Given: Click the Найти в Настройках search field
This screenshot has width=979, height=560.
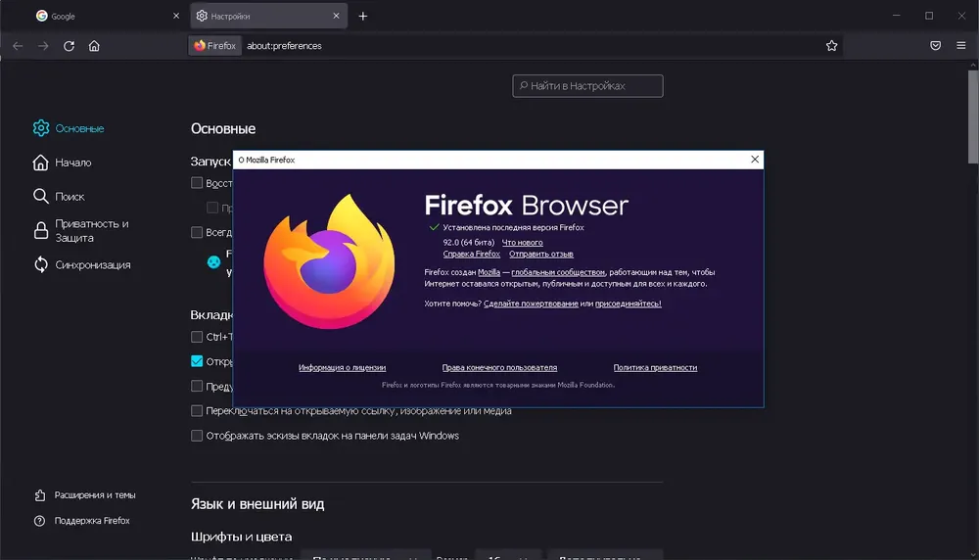Looking at the screenshot, I should (x=587, y=86).
